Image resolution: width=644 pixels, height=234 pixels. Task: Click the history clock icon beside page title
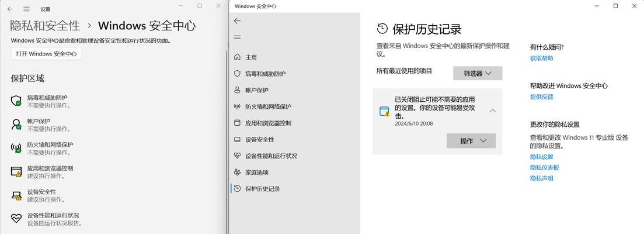click(382, 29)
